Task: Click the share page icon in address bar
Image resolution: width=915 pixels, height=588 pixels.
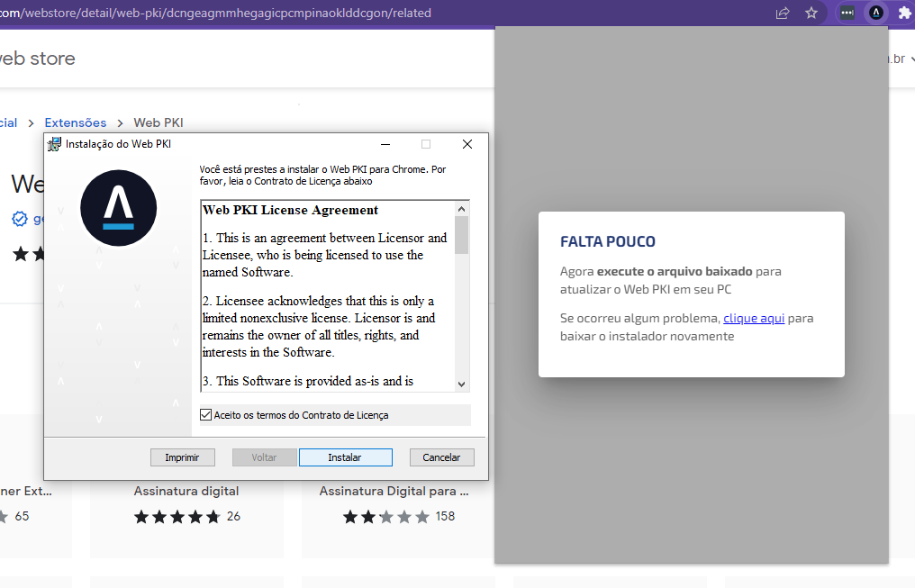Action: point(783,13)
